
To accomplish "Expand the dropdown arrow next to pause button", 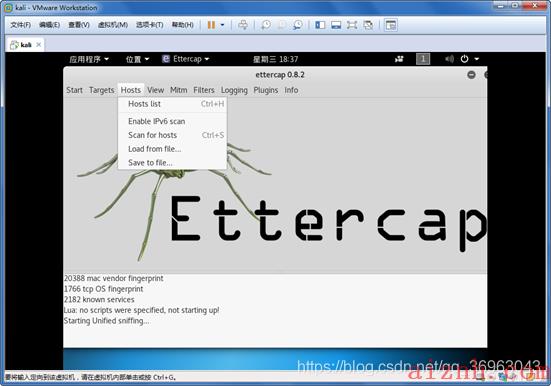I will 222,25.
